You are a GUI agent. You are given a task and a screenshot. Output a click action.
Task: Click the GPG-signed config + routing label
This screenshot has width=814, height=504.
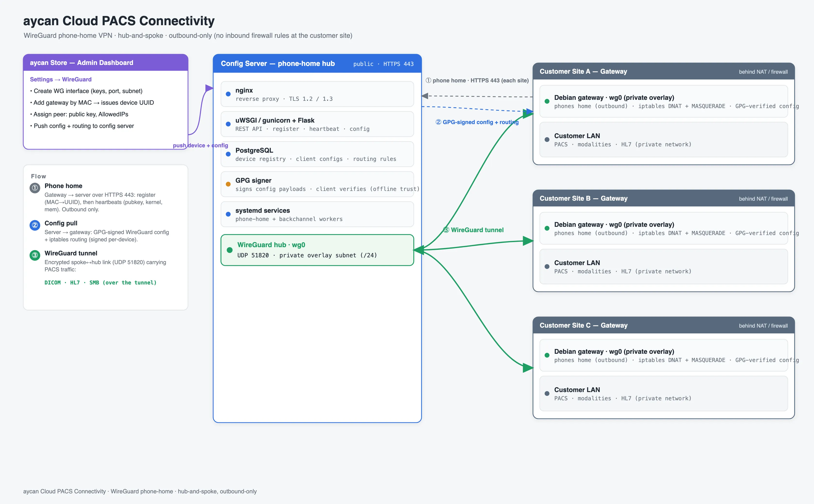pos(477,122)
